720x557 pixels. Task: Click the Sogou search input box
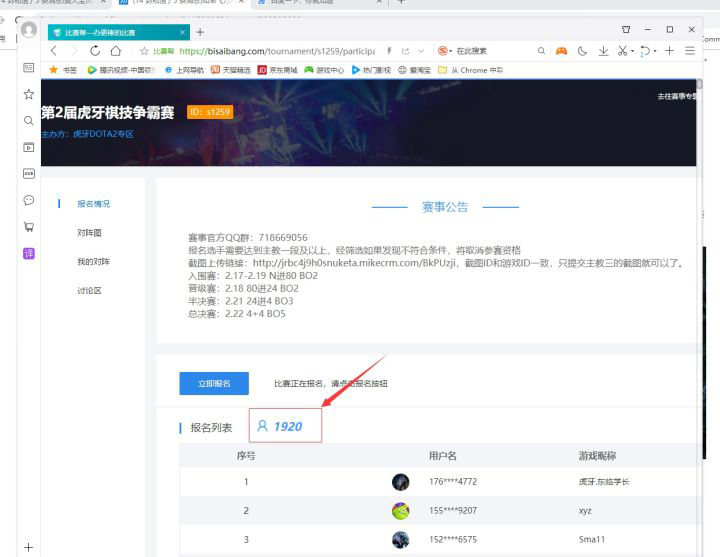coord(492,50)
